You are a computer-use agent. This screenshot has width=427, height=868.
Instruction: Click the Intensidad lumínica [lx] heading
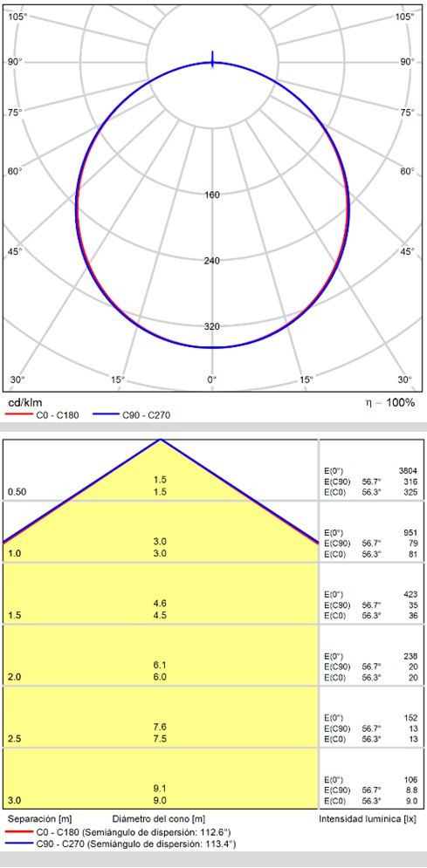368,818
